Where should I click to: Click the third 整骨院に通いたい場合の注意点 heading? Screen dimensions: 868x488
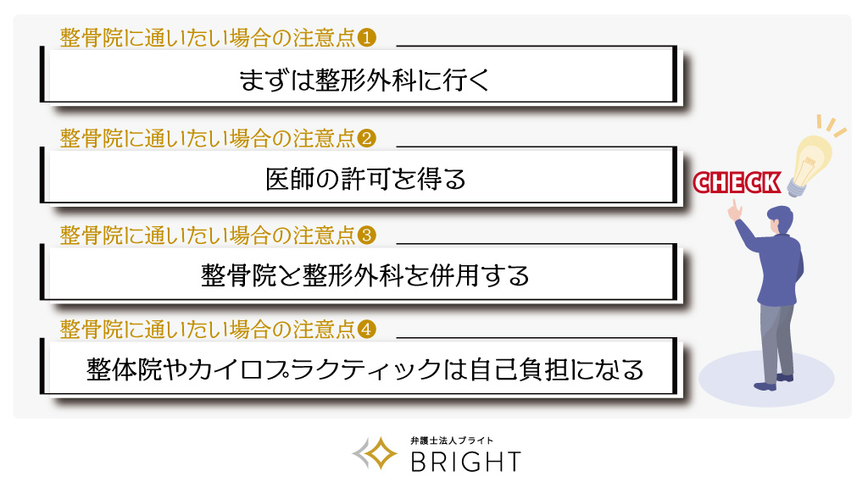click(x=208, y=234)
